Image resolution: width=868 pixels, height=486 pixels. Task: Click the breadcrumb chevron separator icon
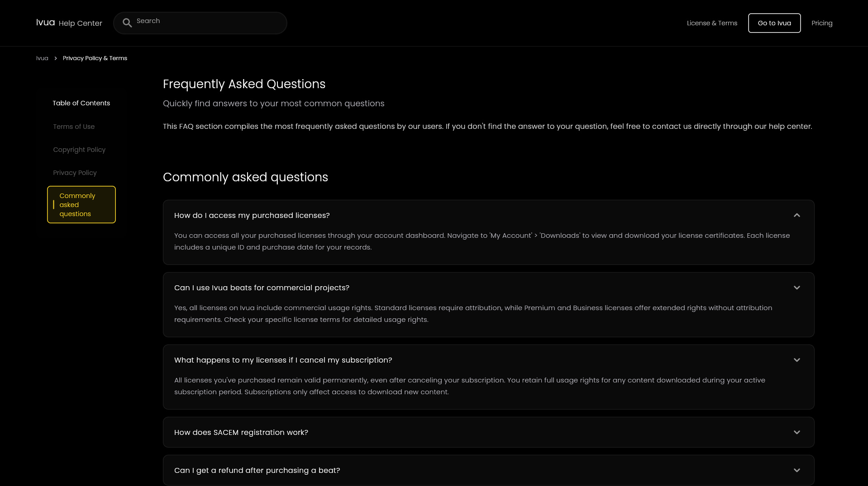click(x=56, y=58)
